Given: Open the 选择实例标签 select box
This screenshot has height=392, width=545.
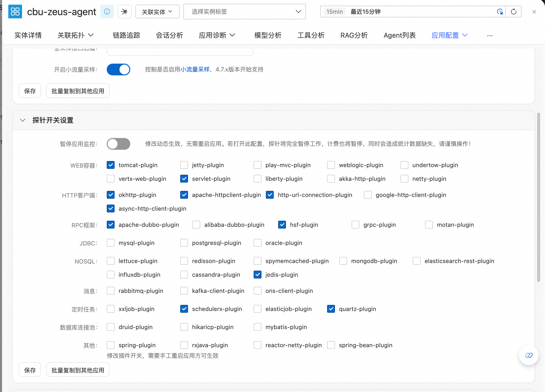Looking at the screenshot, I should (x=245, y=12).
